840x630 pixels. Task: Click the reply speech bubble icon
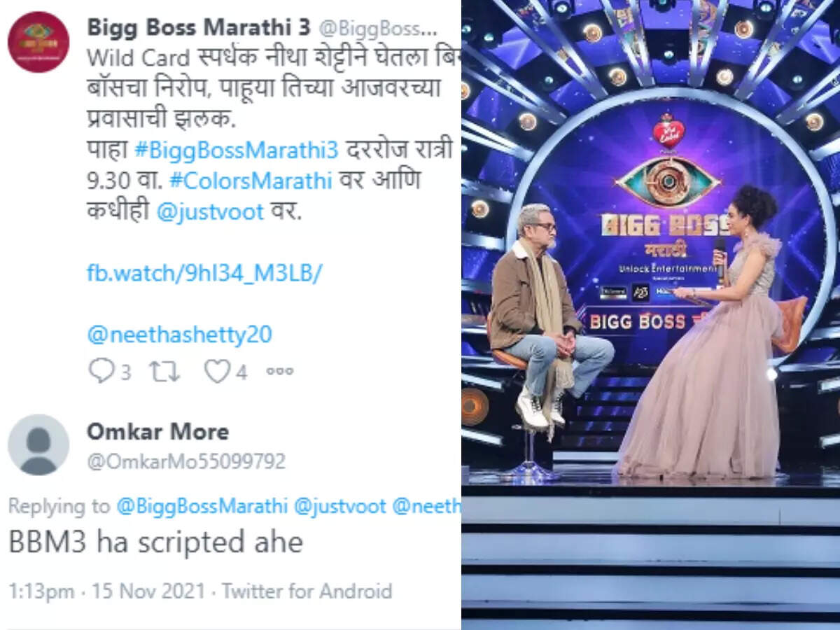[x=101, y=371]
